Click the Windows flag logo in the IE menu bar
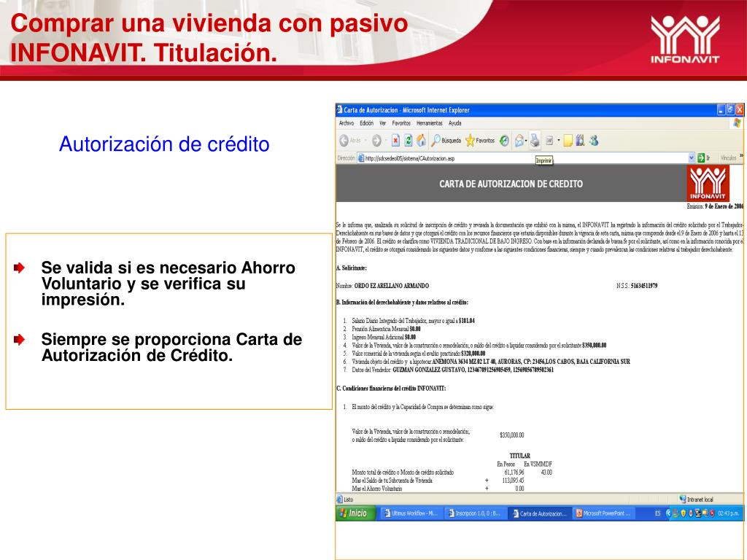This screenshot has width=747, height=560. pyautogui.click(x=737, y=122)
